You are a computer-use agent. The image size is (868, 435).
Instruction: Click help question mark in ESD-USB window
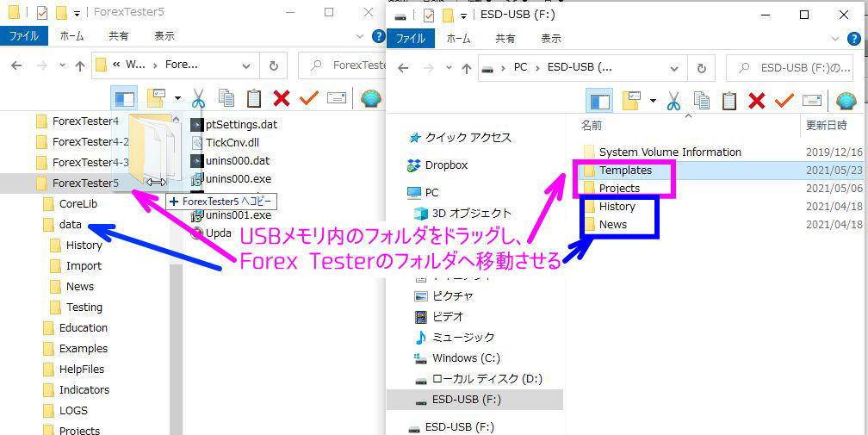click(x=854, y=39)
